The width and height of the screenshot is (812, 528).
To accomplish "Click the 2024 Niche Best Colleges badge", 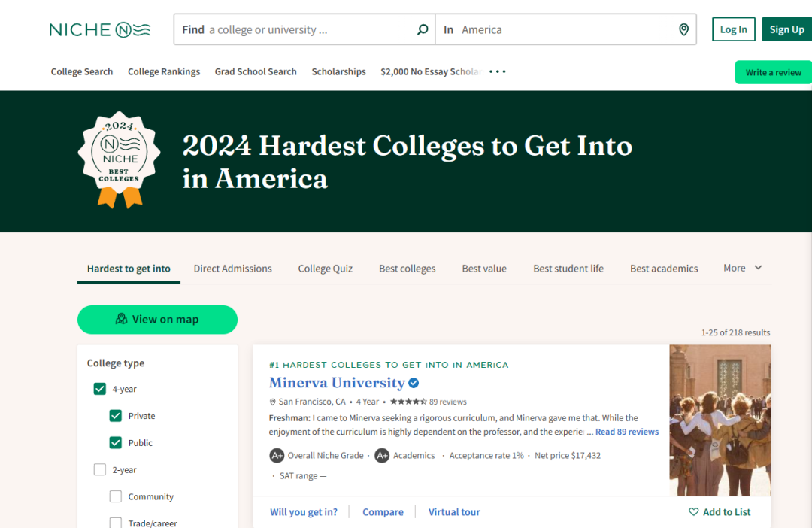I will click(119, 159).
